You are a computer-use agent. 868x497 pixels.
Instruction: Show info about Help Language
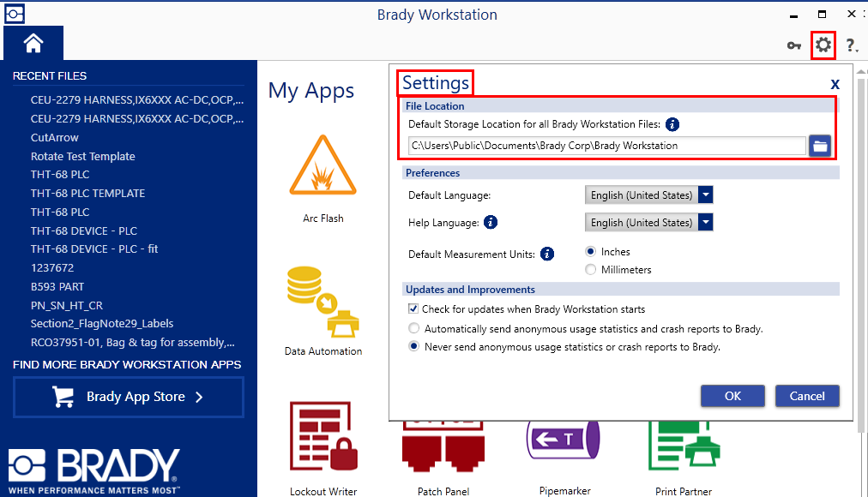(491, 222)
